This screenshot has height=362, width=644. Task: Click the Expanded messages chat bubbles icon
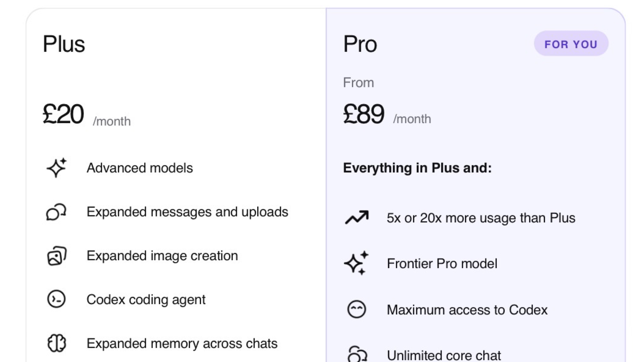coord(56,212)
